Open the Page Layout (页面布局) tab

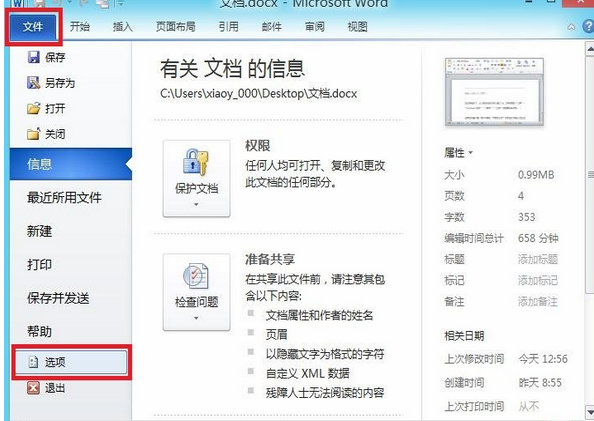[x=176, y=27]
